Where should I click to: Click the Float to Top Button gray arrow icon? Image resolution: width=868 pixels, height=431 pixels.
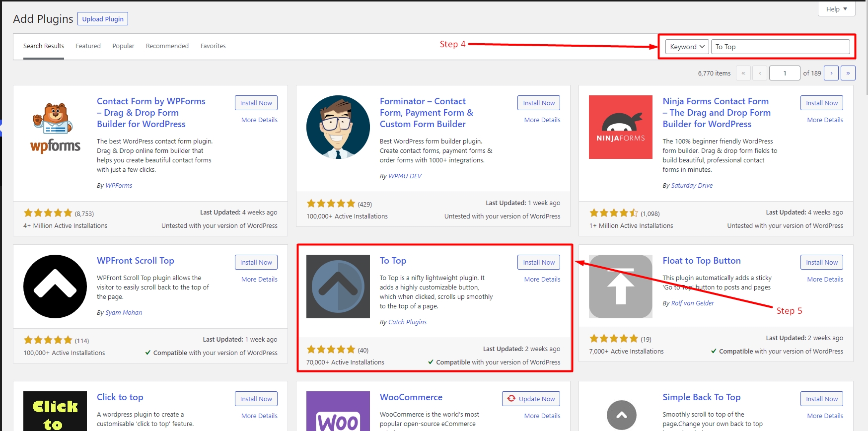(x=621, y=287)
